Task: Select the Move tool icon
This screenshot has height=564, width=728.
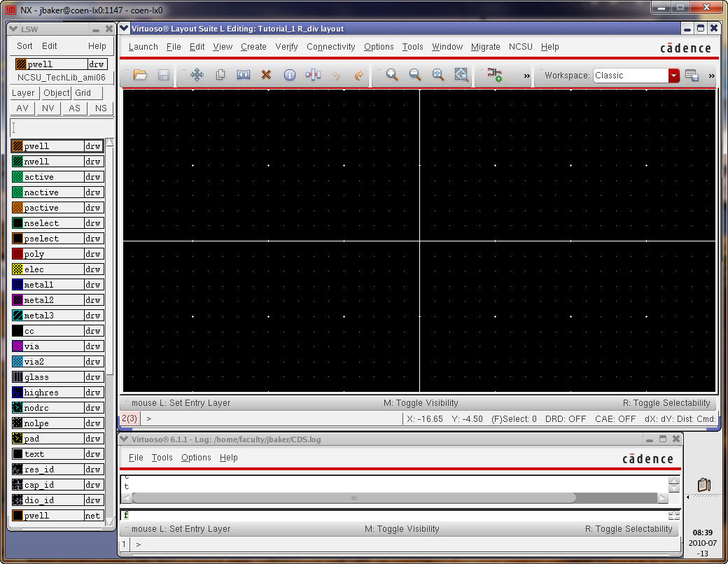Action: 197,75
